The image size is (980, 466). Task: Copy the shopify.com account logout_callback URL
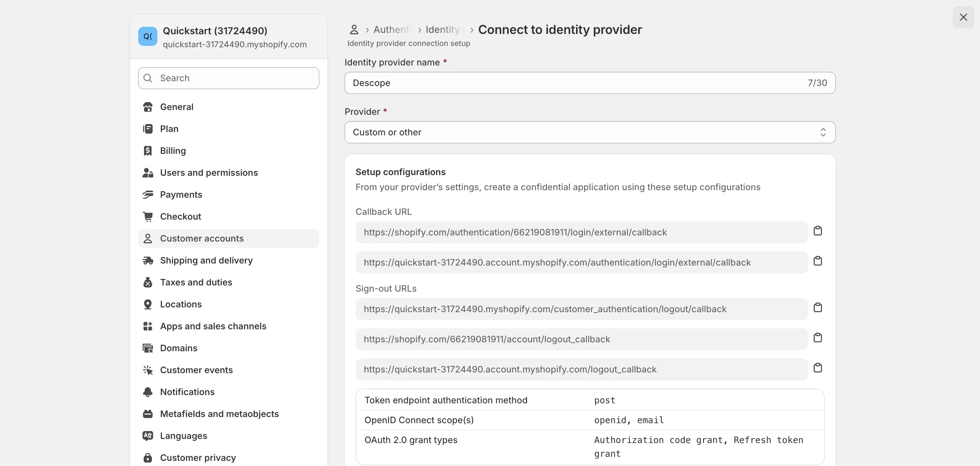(x=817, y=338)
